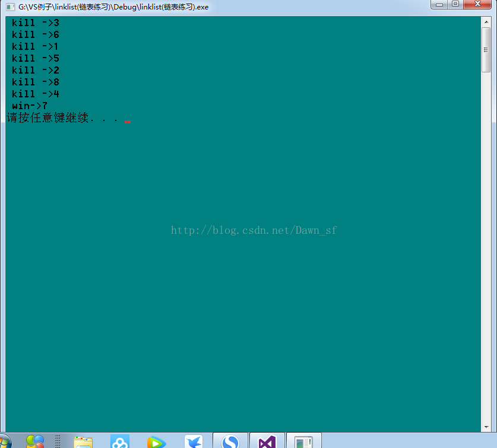Maximize the console window
The width and height of the screenshot is (497, 448).
tap(455, 4)
